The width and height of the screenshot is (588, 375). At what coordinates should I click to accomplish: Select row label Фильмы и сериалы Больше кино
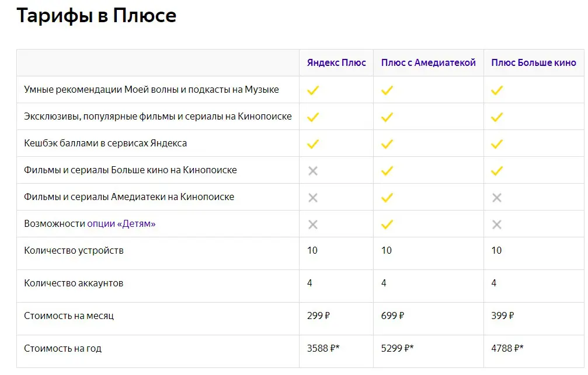(130, 170)
